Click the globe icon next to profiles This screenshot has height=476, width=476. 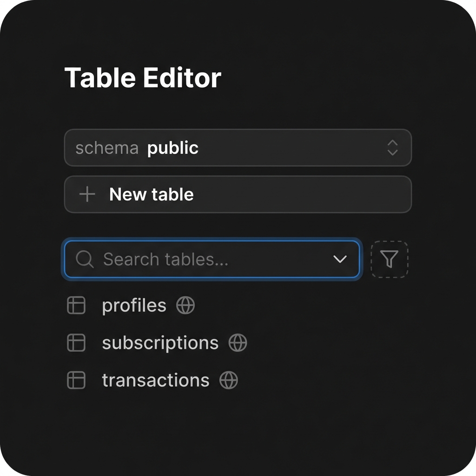click(x=185, y=305)
